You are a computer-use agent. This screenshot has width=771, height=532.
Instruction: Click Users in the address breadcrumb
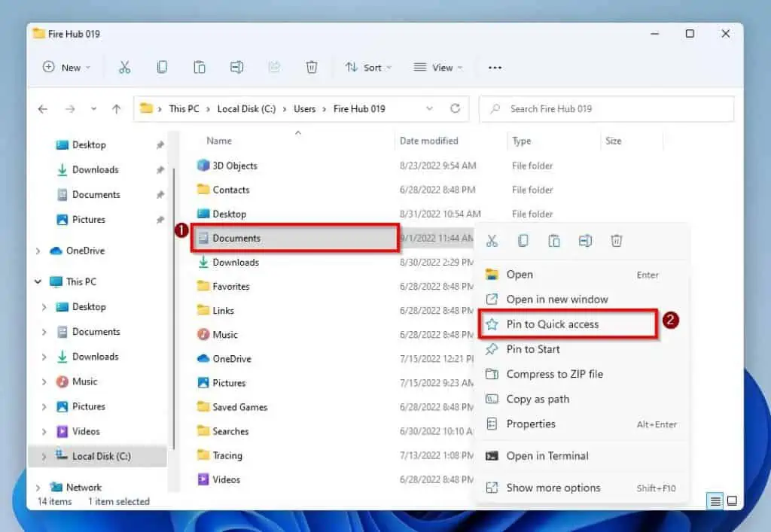pos(305,108)
